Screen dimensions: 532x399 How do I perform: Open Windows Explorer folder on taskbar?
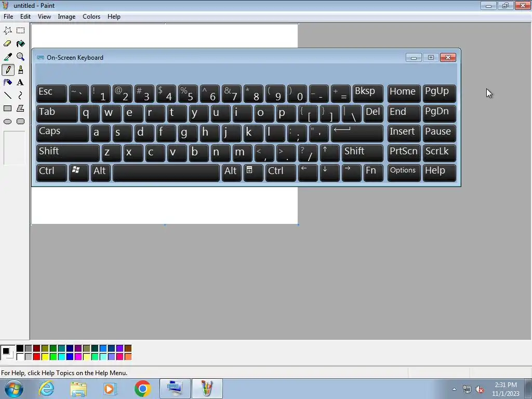78,389
